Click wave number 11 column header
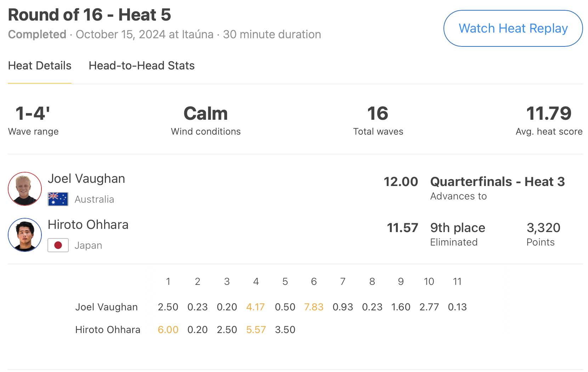 pyautogui.click(x=457, y=282)
